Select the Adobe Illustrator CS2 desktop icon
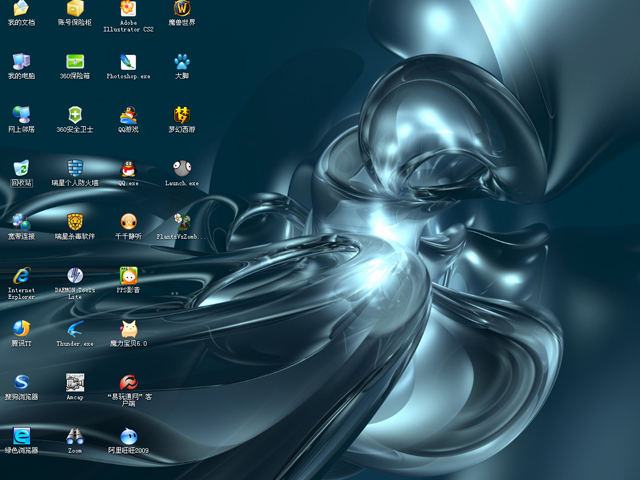This screenshot has height=480, width=640. [128, 9]
